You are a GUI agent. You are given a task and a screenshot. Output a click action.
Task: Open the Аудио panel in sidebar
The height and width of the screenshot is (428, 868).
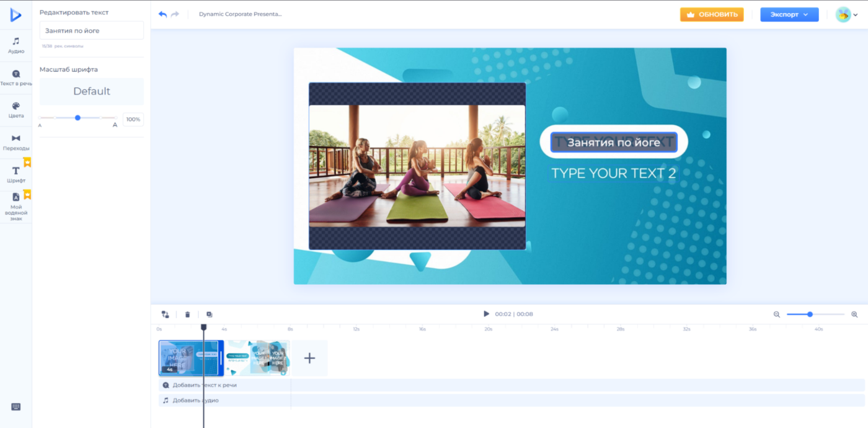(x=16, y=45)
